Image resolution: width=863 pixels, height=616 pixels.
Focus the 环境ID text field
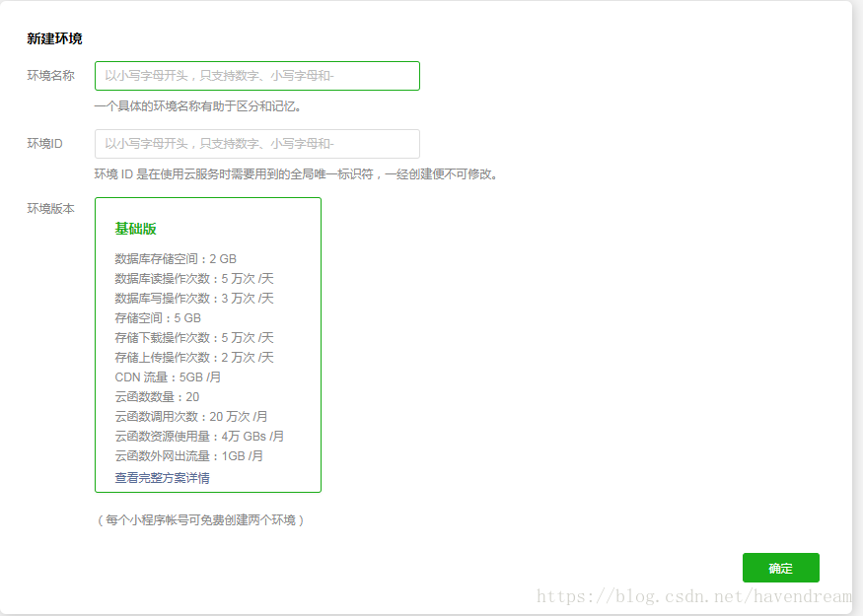click(257, 144)
